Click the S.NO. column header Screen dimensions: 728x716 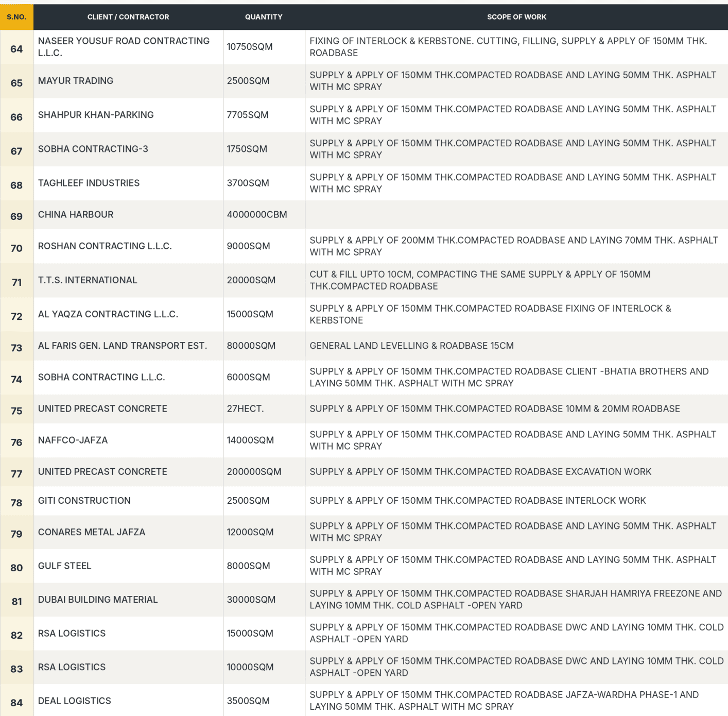16,17
